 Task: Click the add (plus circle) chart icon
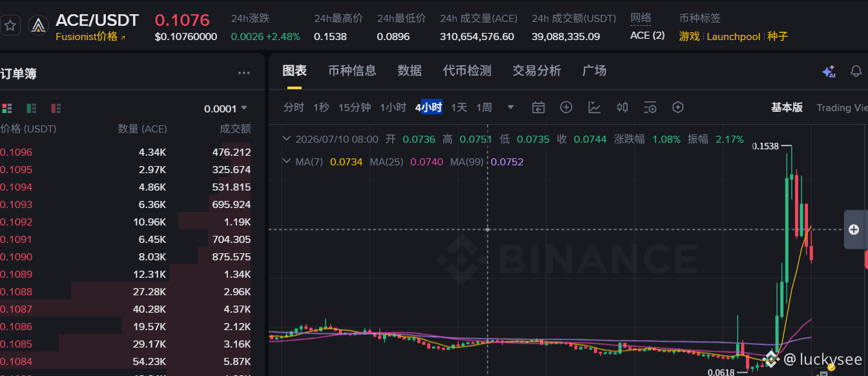[566, 107]
